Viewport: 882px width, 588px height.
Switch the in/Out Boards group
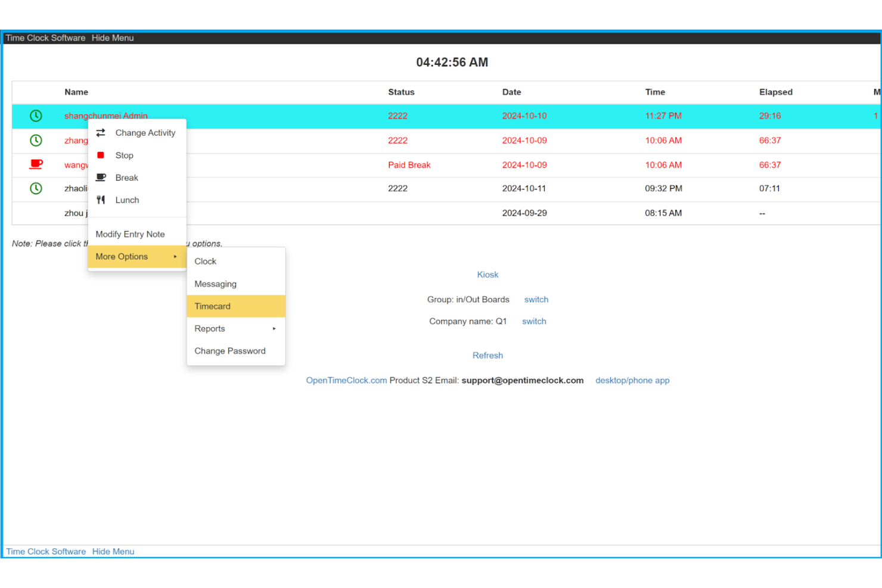click(x=536, y=299)
